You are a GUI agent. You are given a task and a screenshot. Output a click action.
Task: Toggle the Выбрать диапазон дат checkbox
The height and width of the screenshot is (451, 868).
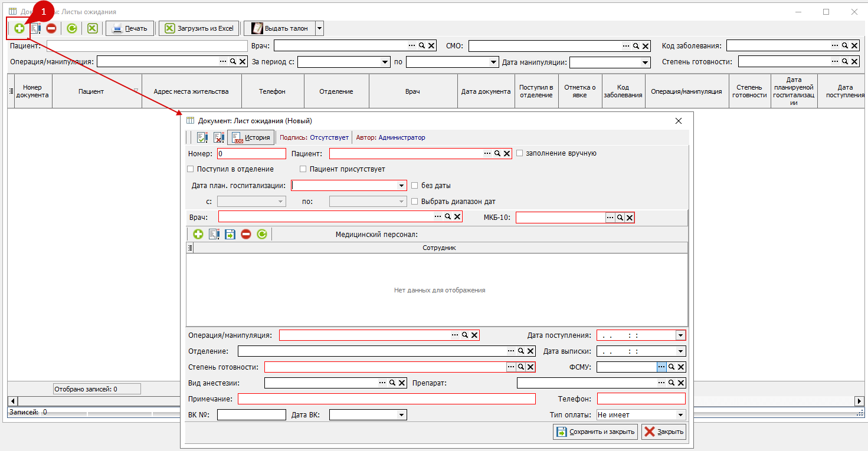click(415, 202)
